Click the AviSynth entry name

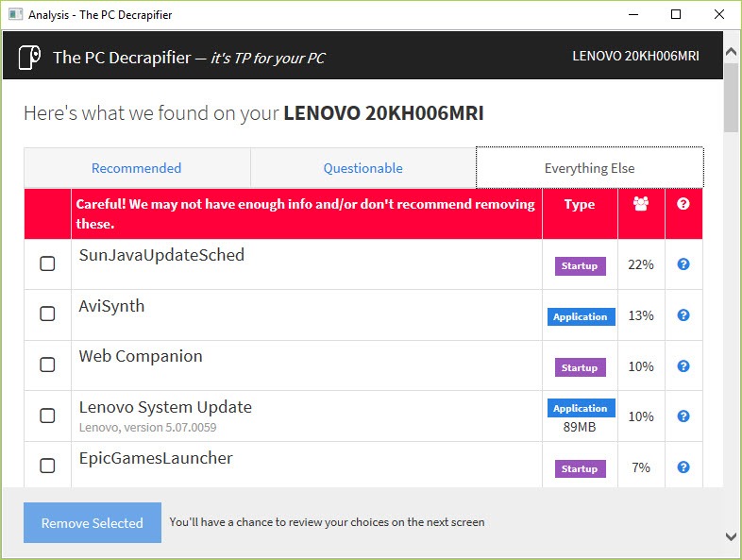click(111, 306)
